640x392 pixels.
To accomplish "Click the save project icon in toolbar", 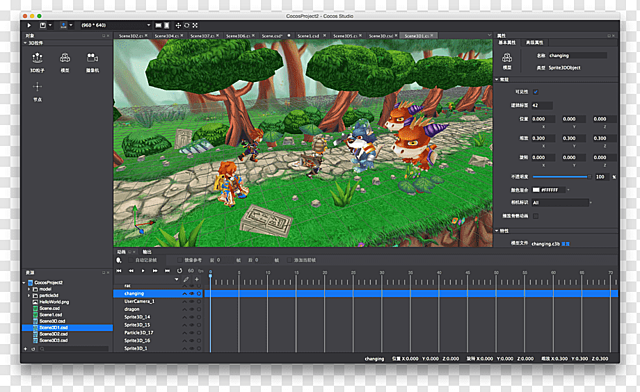I will coord(42,25).
